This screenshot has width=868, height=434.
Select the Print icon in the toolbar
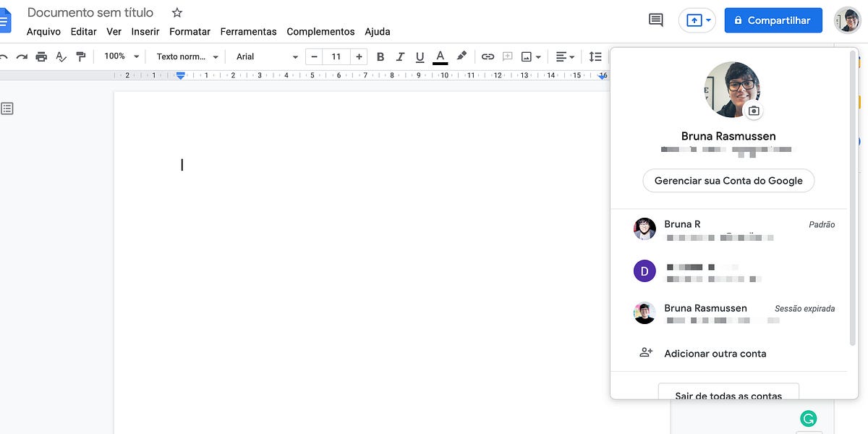(x=41, y=56)
